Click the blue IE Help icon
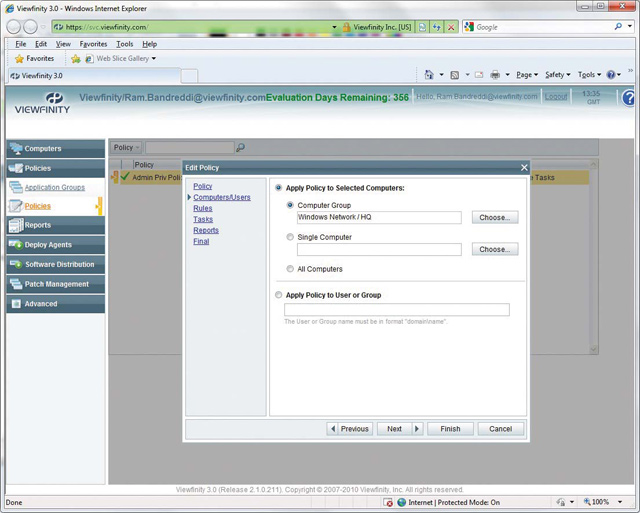Image resolution: width=640 pixels, height=513 pixels. 611,75
